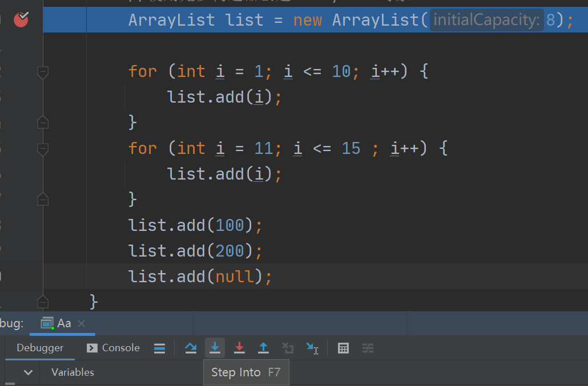
Task: Click the Step Out up-arrow icon
Action: [264, 348]
